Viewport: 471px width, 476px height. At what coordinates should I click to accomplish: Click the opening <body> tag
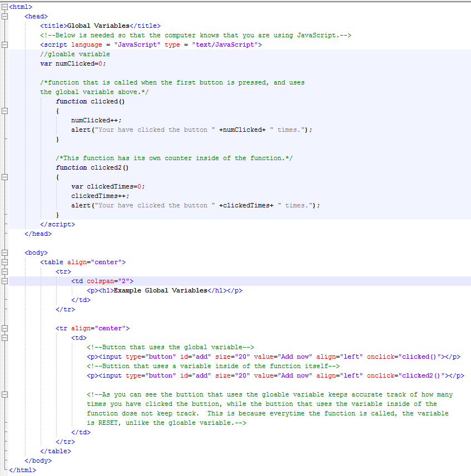tap(36, 252)
